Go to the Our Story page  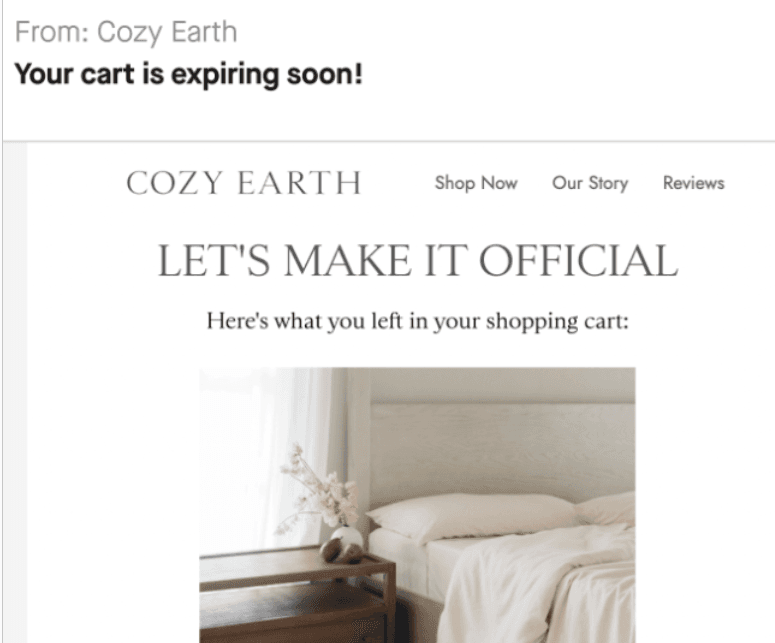coord(590,183)
